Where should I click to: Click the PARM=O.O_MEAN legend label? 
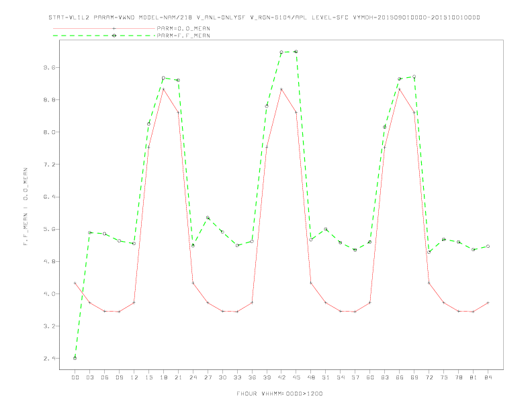point(183,28)
